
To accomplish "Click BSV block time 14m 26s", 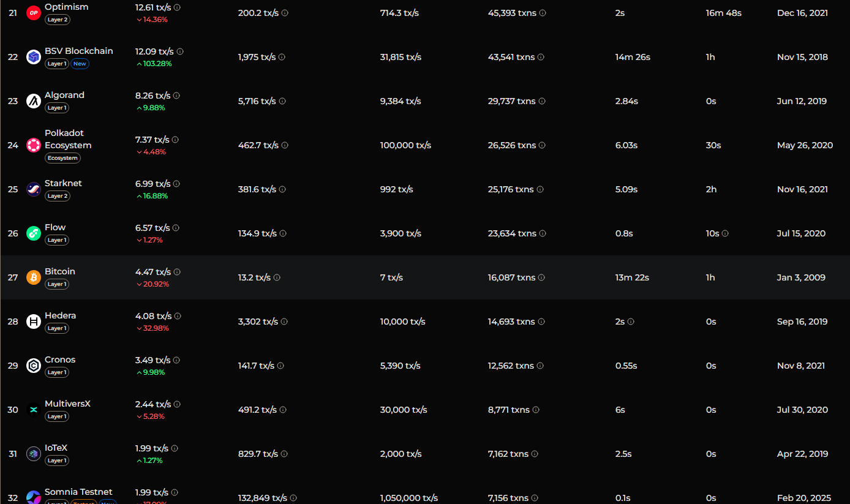I will [633, 57].
